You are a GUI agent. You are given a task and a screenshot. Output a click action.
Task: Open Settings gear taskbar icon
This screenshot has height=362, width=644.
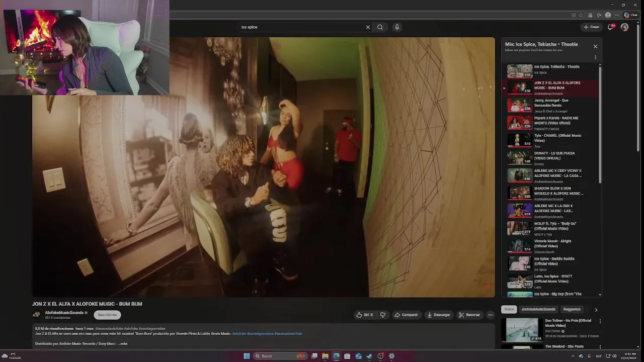coord(391,356)
